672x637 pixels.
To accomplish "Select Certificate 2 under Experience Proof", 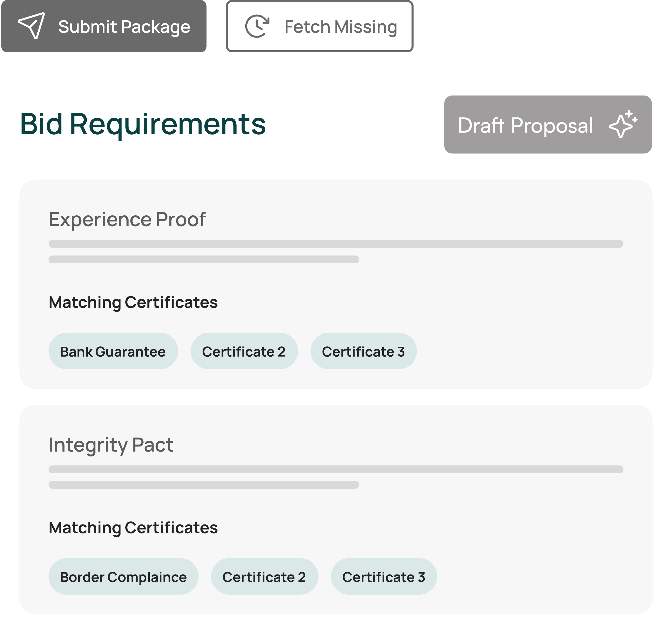I will (243, 352).
